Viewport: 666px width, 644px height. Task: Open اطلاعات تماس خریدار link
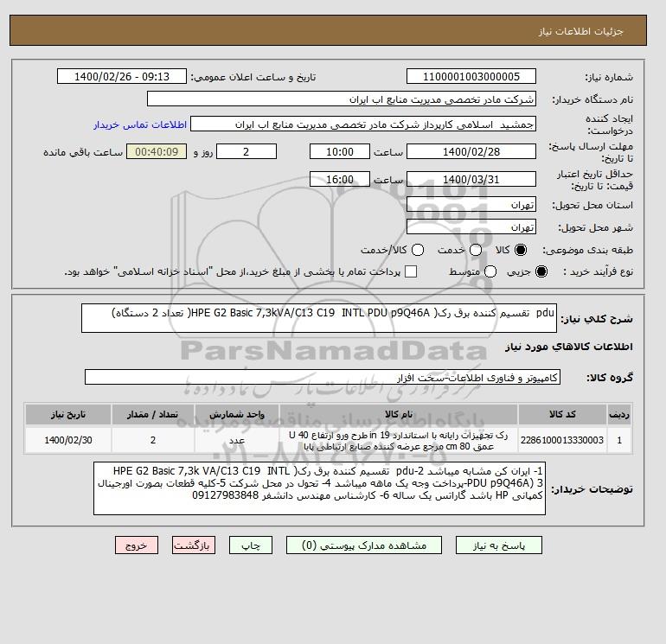tap(140, 124)
